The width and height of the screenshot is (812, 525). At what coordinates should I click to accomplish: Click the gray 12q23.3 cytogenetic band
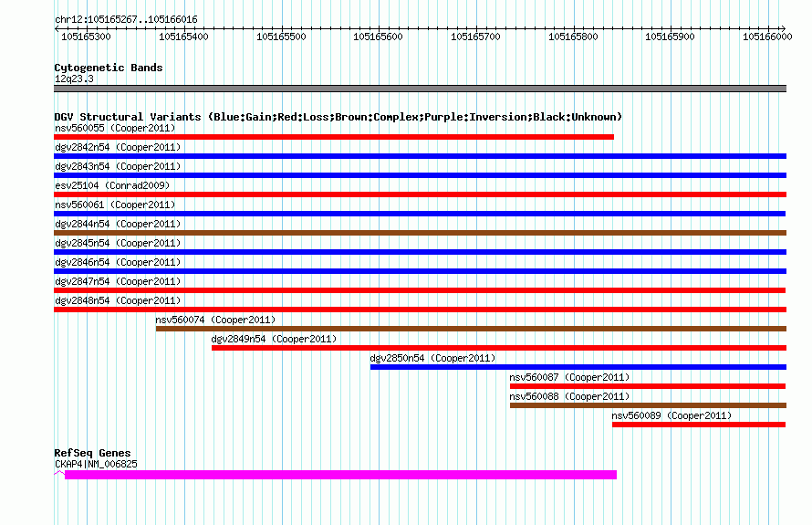(420, 89)
